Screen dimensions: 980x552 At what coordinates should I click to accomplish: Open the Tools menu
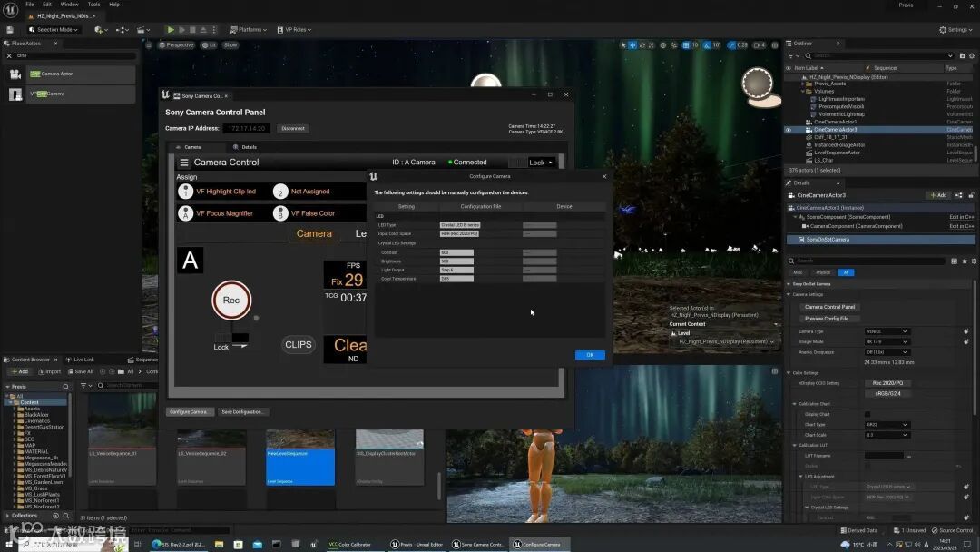tap(93, 5)
